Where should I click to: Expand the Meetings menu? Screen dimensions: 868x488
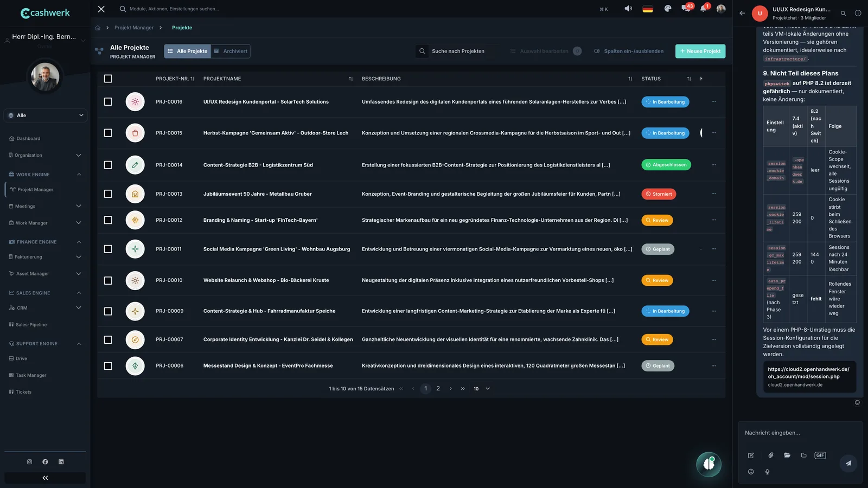coord(46,206)
